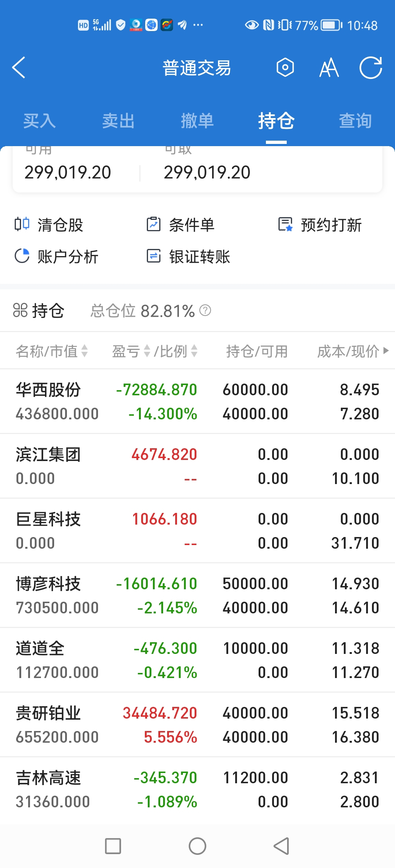395x868 pixels.
Task: Refresh holdings with the circular arrow
Action: (371, 68)
